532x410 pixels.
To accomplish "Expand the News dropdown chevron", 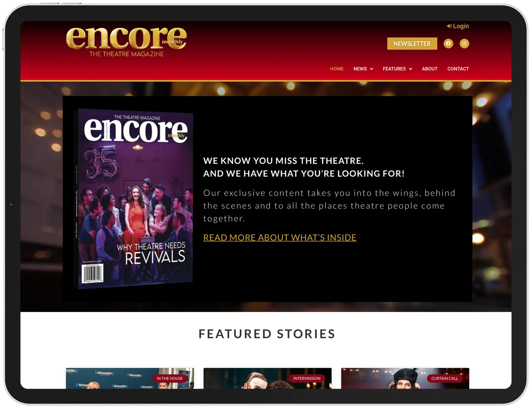I will (x=372, y=69).
